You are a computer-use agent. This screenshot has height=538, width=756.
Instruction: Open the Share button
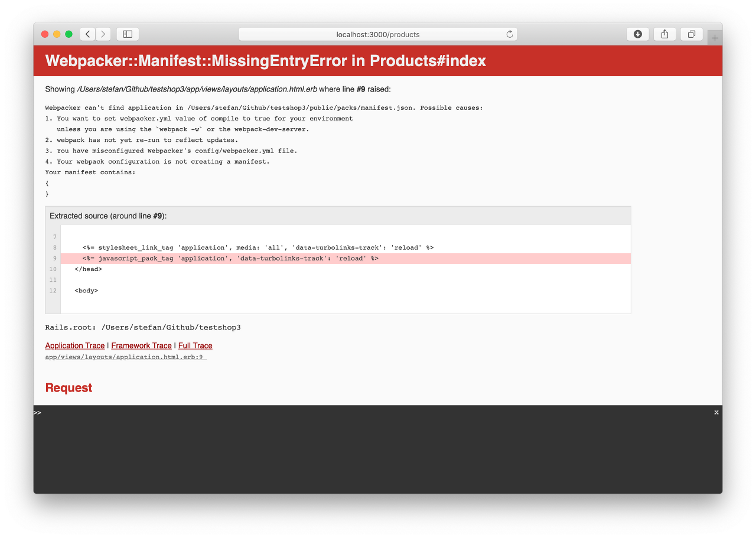664,34
